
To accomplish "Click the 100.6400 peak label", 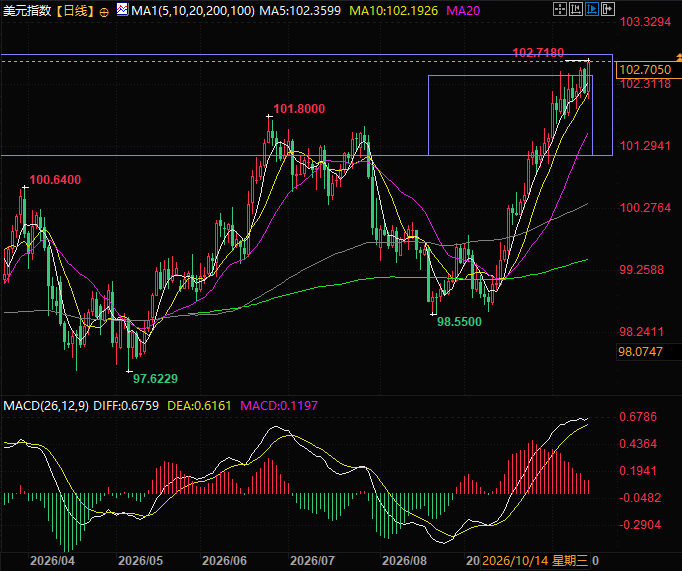I will [x=55, y=180].
